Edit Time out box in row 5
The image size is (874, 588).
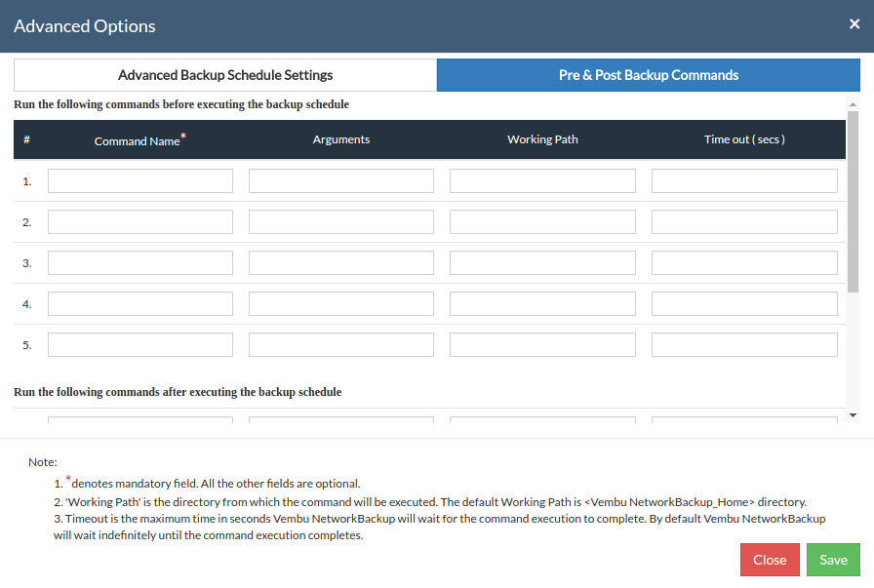pos(744,344)
